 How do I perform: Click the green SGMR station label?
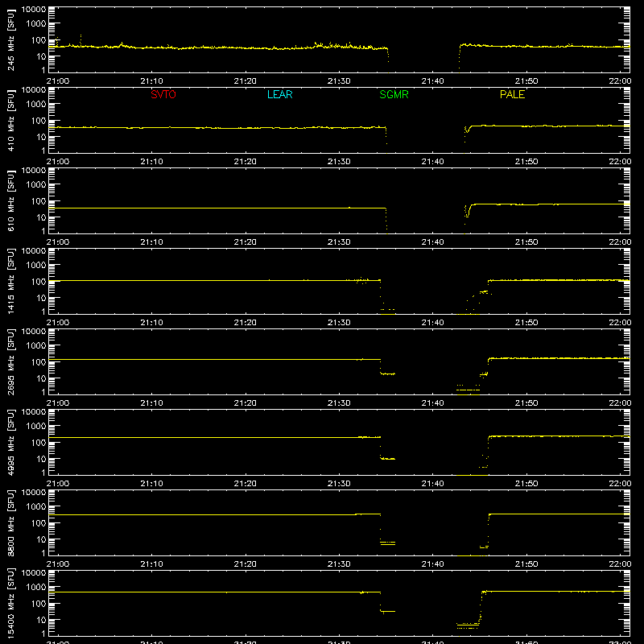[x=394, y=94]
